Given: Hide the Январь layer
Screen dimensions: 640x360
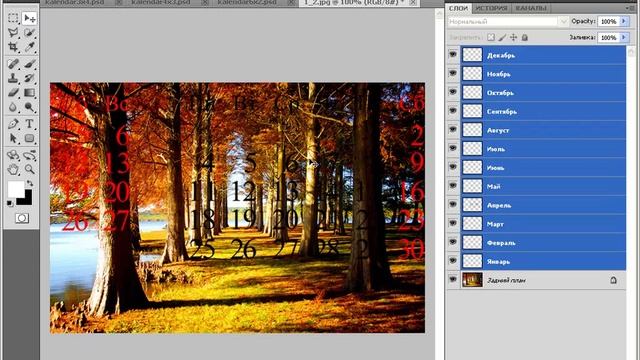Looking at the screenshot, I should (453, 261).
